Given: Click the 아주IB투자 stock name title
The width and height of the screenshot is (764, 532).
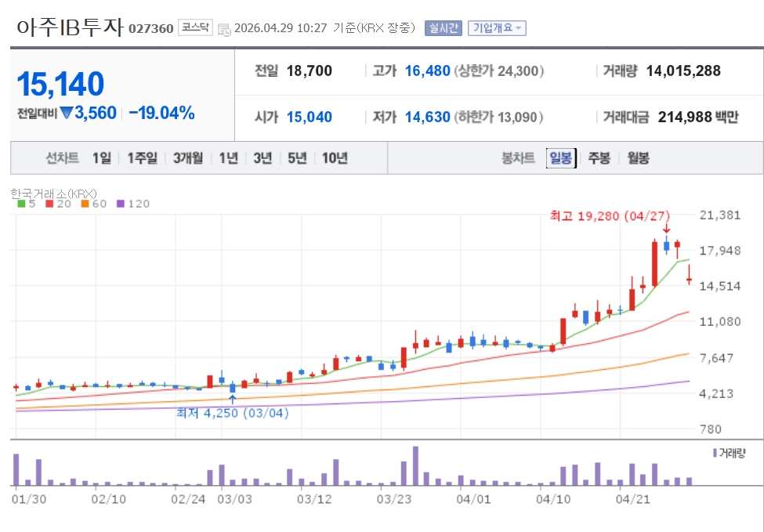Looking at the screenshot, I should [70, 27].
